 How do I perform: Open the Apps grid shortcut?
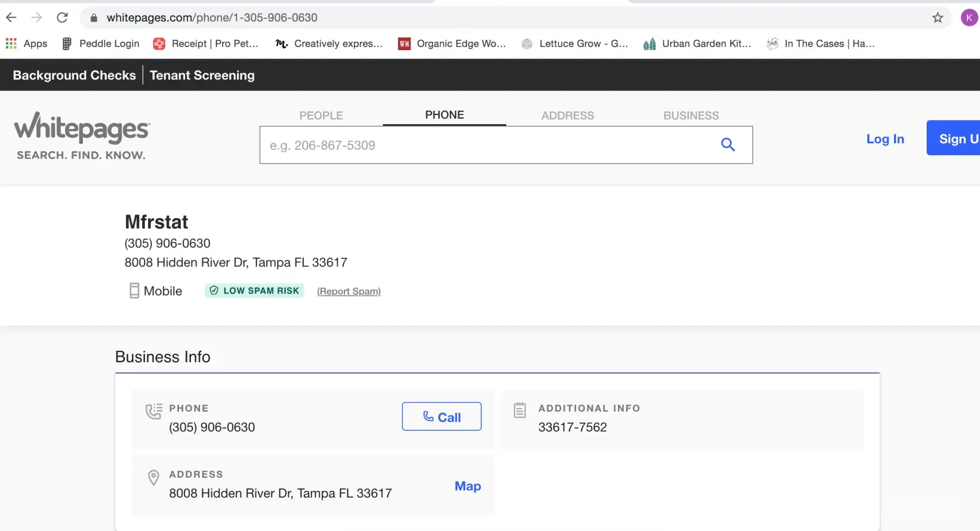pos(27,44)
